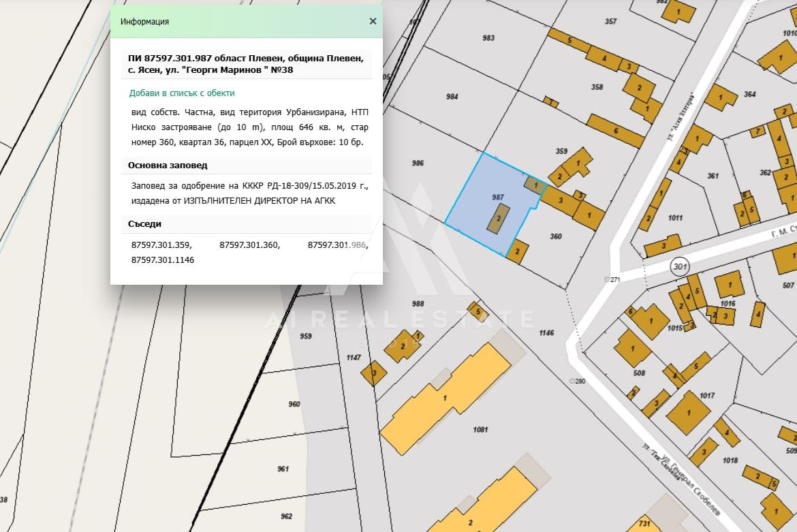Select parcel 961 on the map
This screenshot has height=532, width=797.
pos(283,469)
